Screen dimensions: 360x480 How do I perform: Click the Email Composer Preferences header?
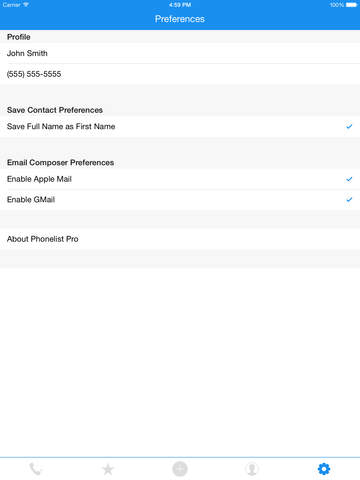(x=60, y=163)
